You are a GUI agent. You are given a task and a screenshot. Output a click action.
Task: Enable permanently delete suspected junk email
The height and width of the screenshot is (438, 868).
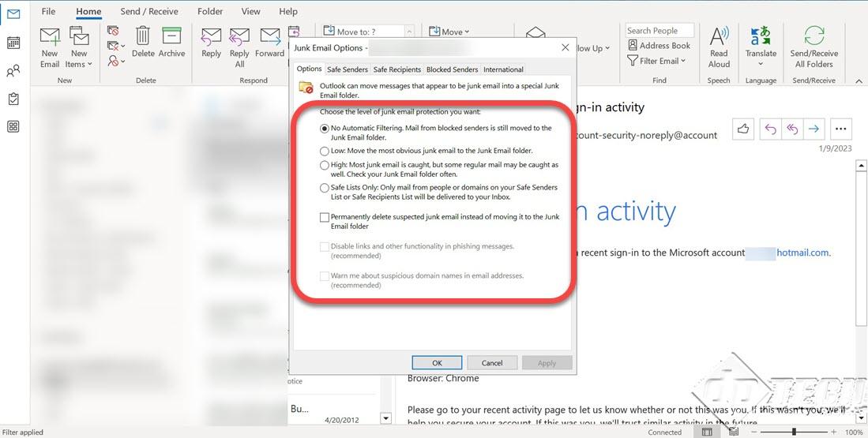pyautogui.click(x=325, y=217)
